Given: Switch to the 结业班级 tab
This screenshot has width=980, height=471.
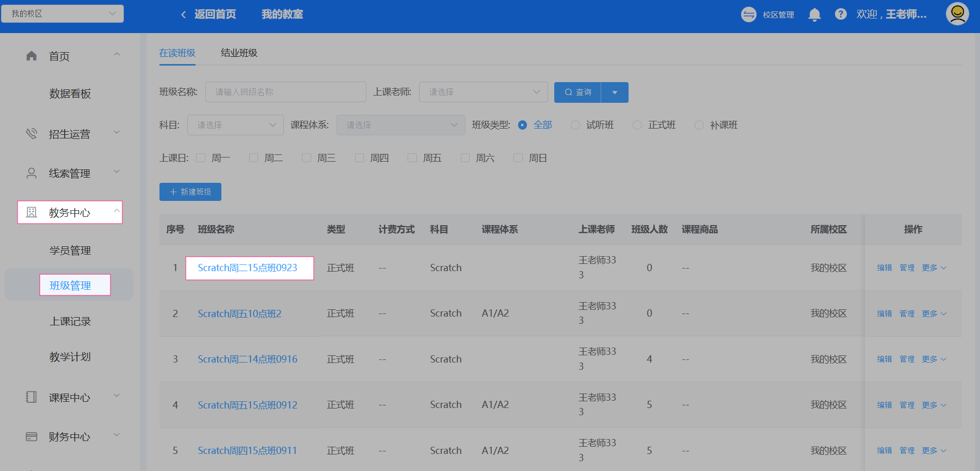Looking at the screenshot, I should (x=239, y=53).
